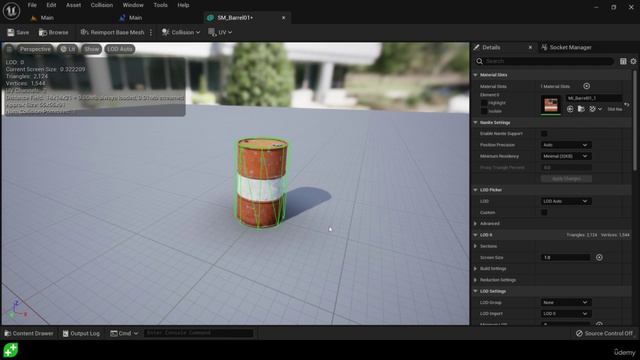Image resolution: width=640 pixels, height=360 pixels.
Task: Open Position Precision dropdown
Action: click(566, 145)
